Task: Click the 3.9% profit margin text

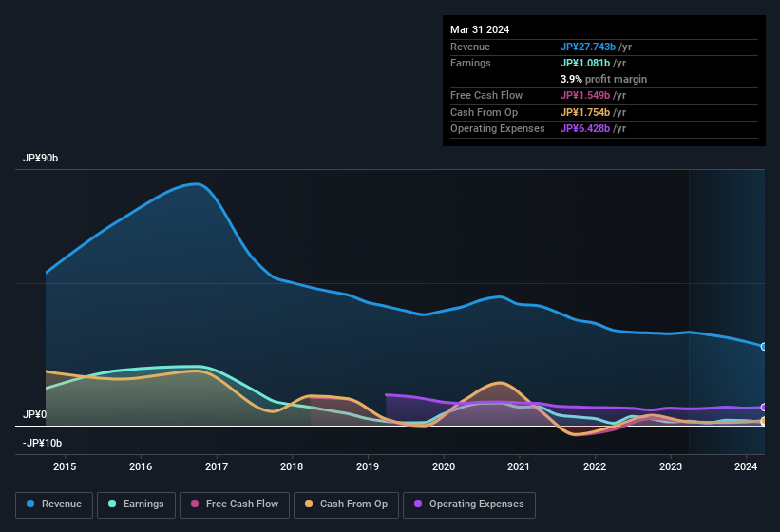Action: (603, 79)
